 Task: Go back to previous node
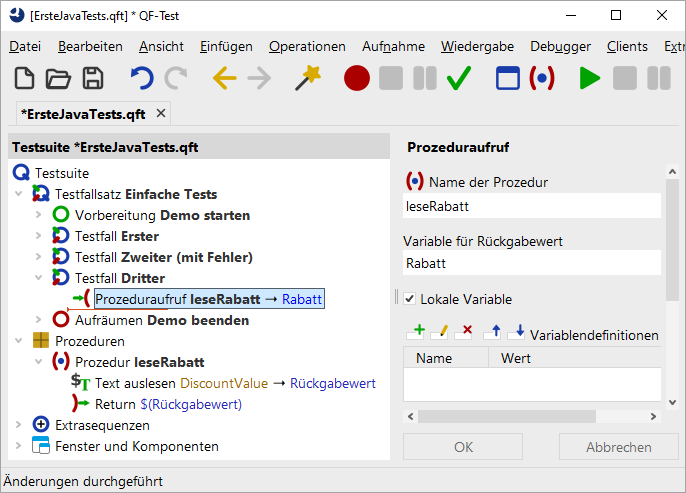[224, 79]
